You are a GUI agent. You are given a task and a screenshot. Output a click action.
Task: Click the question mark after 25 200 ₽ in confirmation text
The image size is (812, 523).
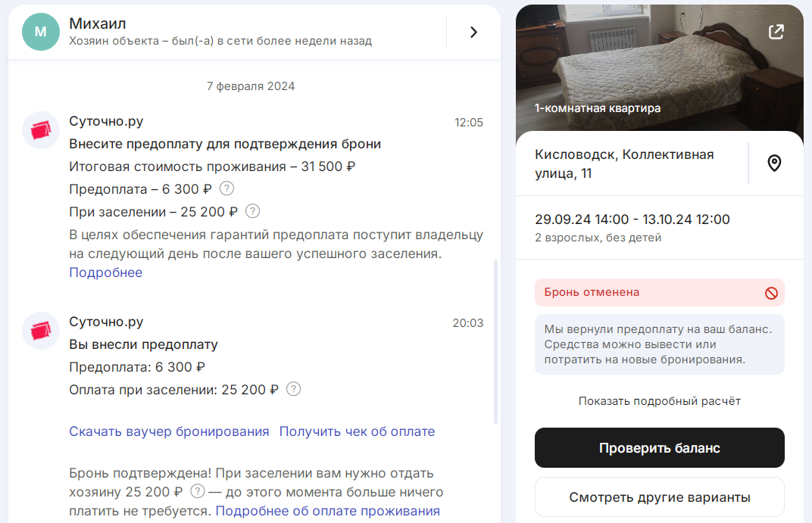click(x=197, y=492)
